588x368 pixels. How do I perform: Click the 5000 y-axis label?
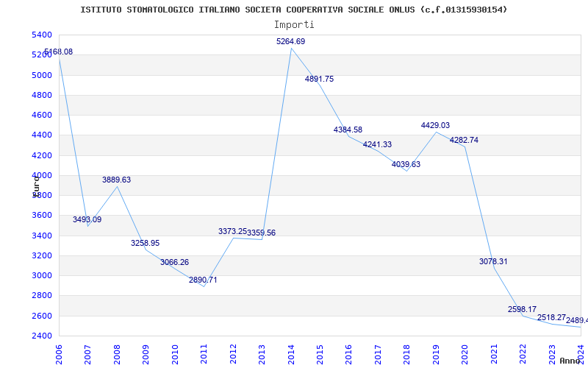42,75
